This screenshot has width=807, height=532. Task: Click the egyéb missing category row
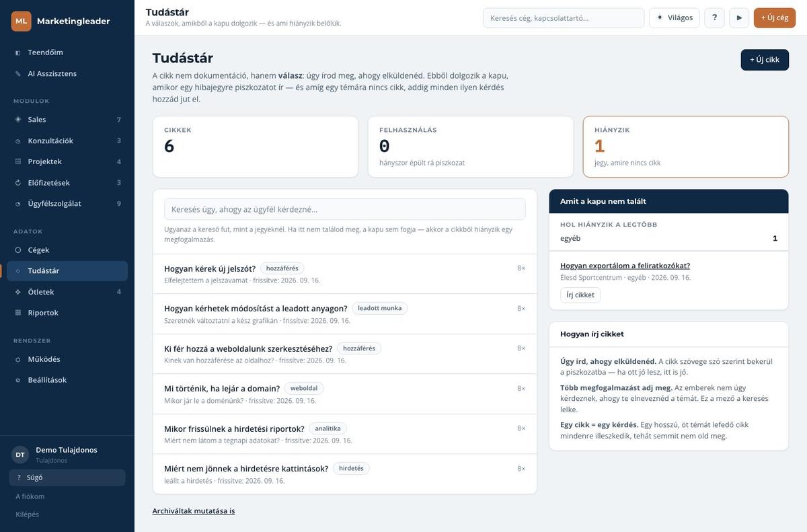click(668, 238)
